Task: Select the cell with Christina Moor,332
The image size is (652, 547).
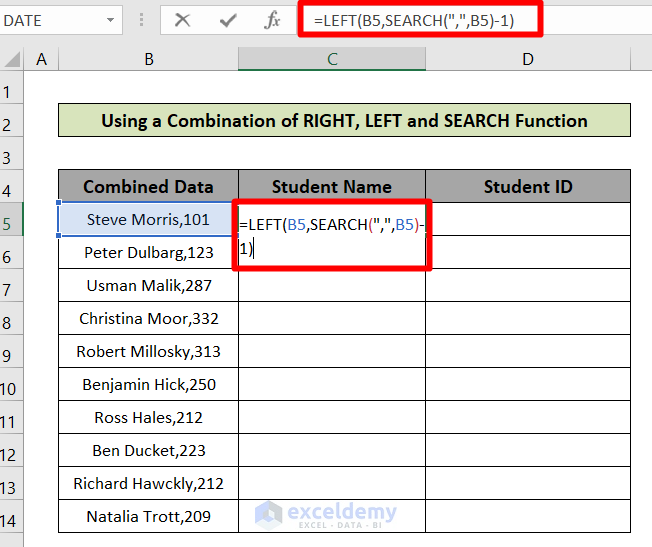Action: pyautogui.click(x=148, y=318)
